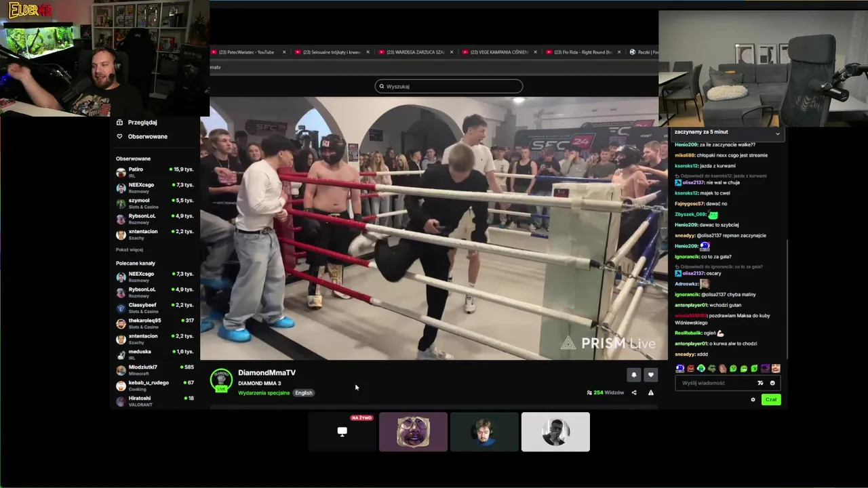
Task: Switch to Flo Rida Right Round tab
Action: 583,52
